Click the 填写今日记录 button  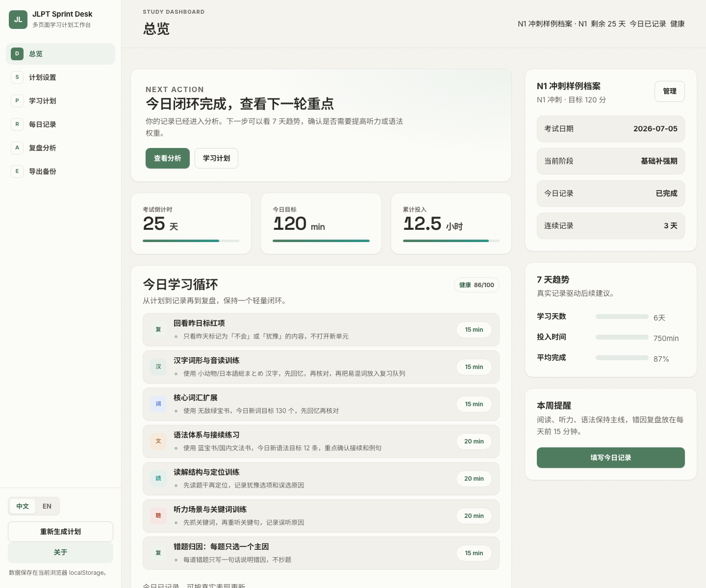point(611,458)
